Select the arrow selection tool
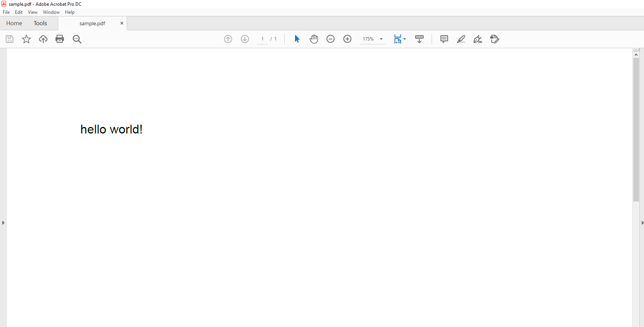Viewport: 644px width, 327px height. click(297, 39)
